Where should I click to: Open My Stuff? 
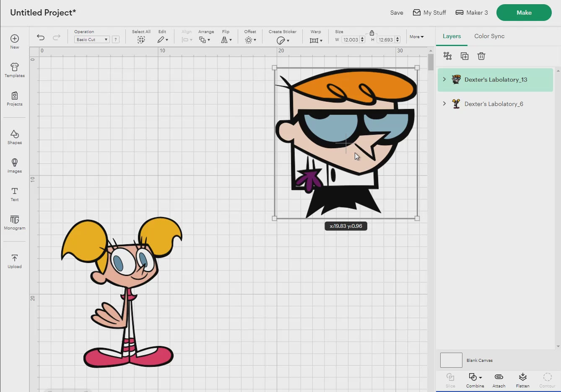[429, 13]
